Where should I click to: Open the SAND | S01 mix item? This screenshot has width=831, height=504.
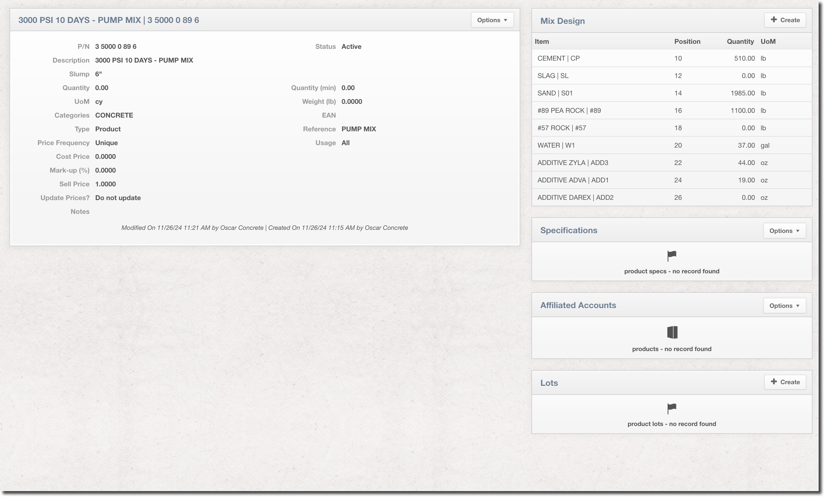555,93
